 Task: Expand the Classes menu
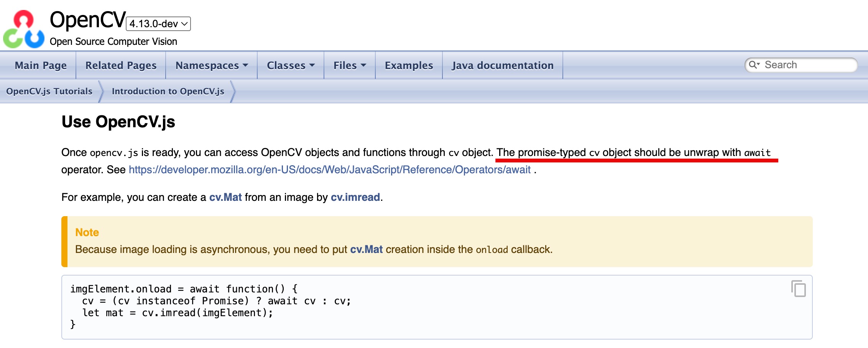(x=290, y=66)
